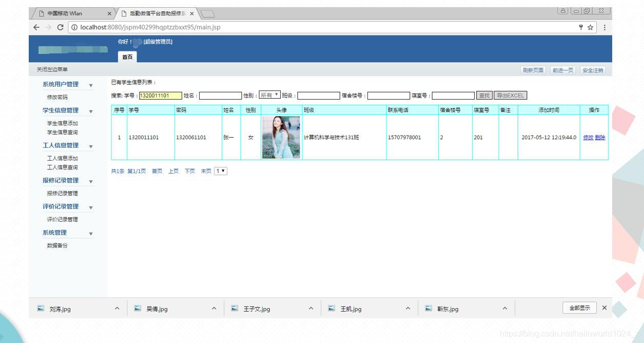
Task: Go to 末页 in the pagination
Action: (206, 171)
